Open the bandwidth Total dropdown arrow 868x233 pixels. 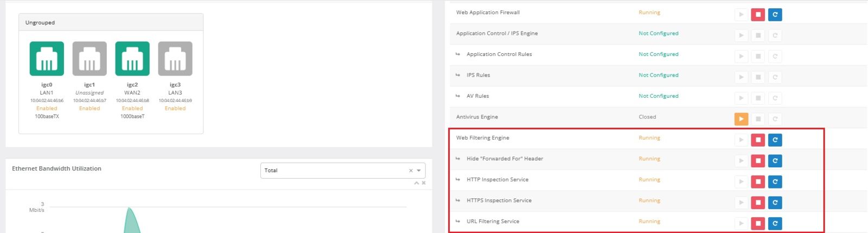(419, 171)
